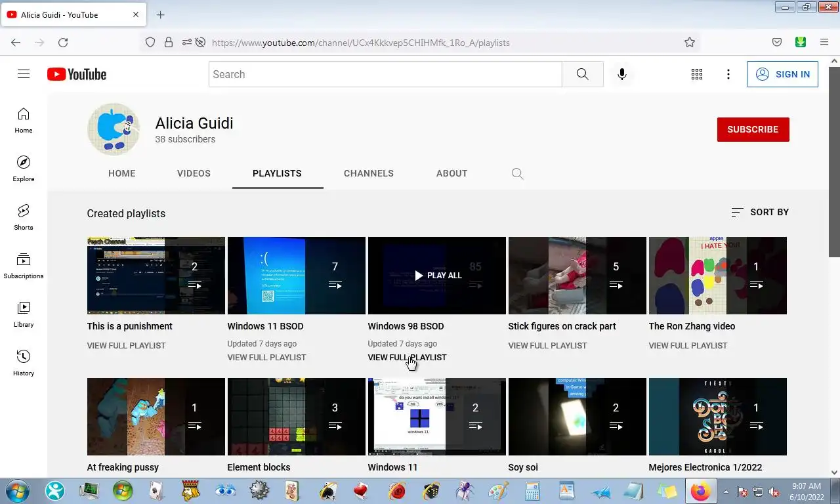The width and height of the screenshot is (840, 504).
Task: Switch to the CHANNELS tab
Action: coord(369,173)
